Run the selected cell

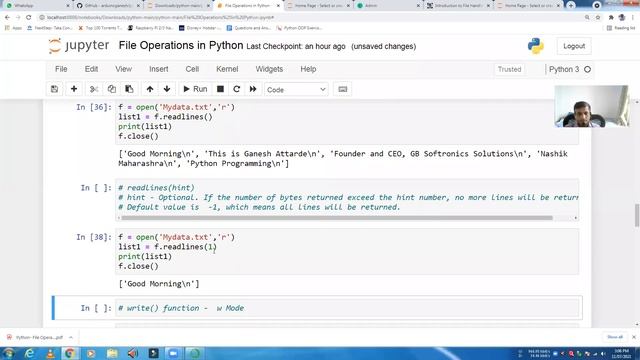click(x=195, y=89)
